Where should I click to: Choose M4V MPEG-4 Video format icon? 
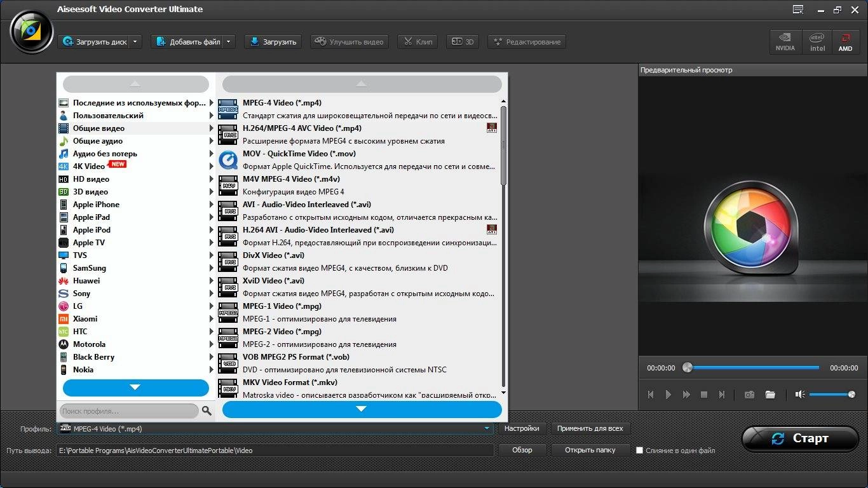pos(228,185)
